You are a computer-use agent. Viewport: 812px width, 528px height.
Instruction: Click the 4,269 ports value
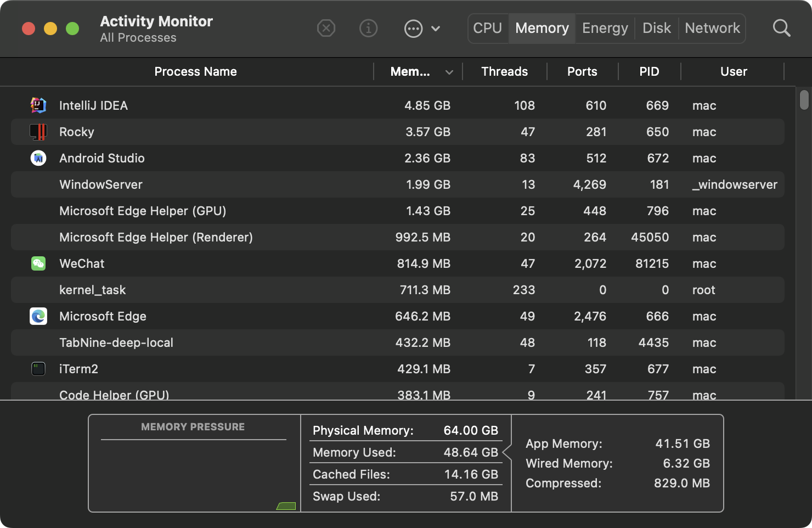590,184
